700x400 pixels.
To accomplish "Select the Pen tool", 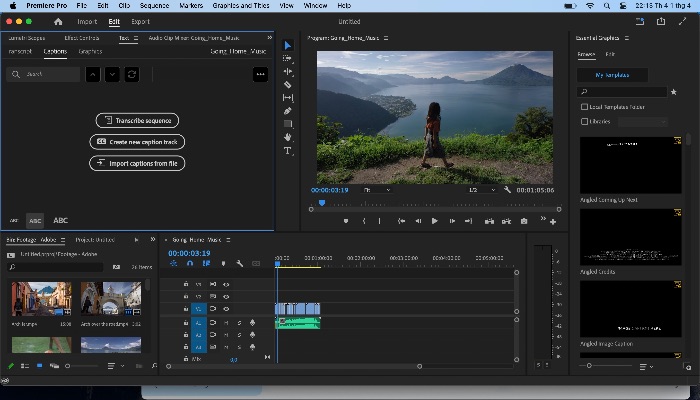I will point(288,111).
